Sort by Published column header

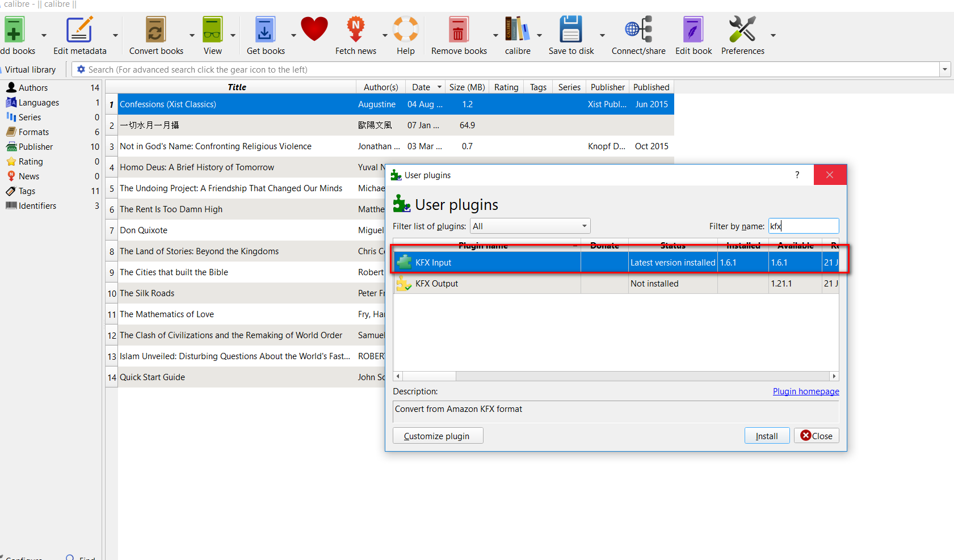coord(652,87)
